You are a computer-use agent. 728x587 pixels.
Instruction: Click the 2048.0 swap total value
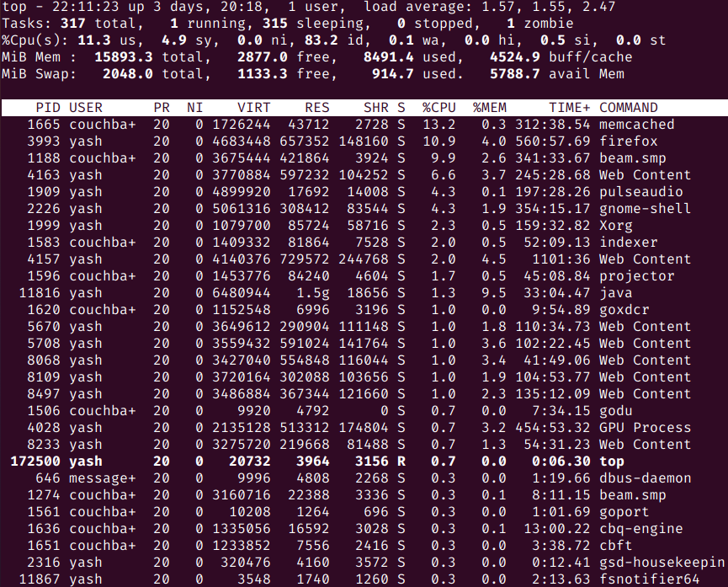point(128,74)
